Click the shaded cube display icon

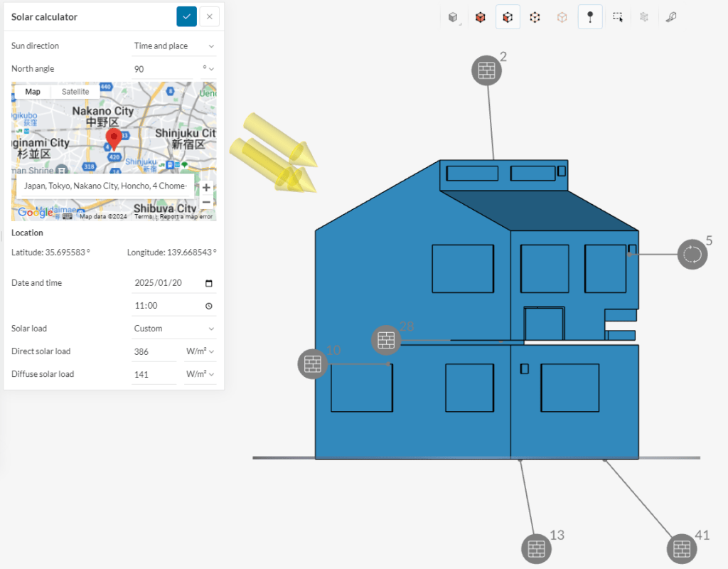coord(453,17)
